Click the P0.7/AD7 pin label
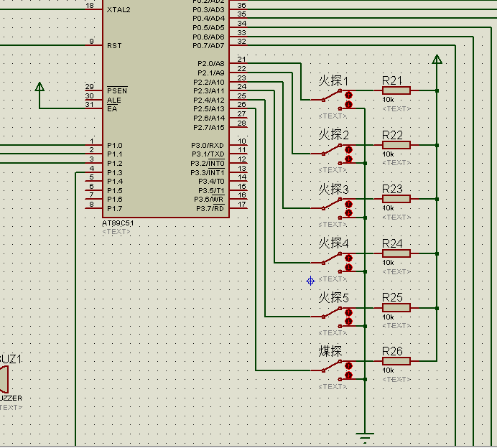 (x=208, y=46)
